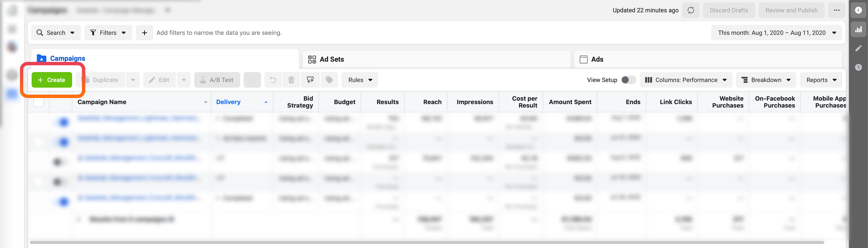
Task: Click the trash delete icon in toolbar
Action: click(x=291, y=80)
